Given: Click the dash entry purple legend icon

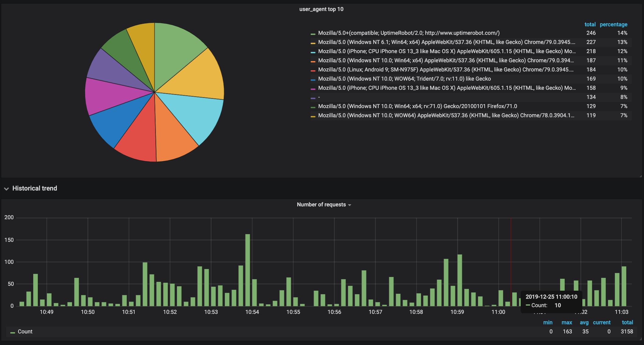Looking at the screenshot, I should click(313, 98).
